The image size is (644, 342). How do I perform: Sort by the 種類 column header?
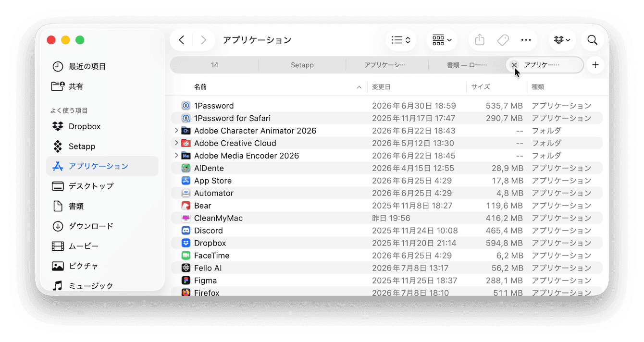(x=538, y=87)
